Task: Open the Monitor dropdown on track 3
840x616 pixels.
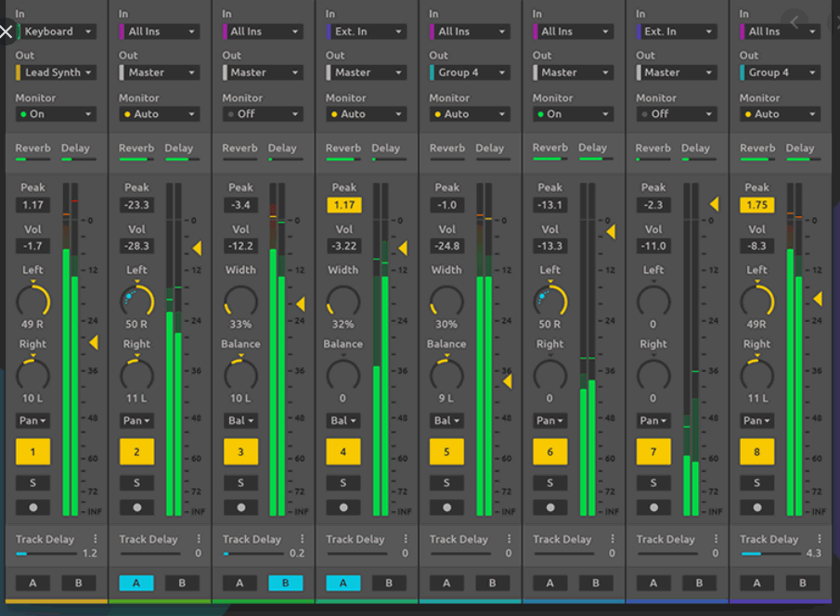Action: [x=263, y=114]
